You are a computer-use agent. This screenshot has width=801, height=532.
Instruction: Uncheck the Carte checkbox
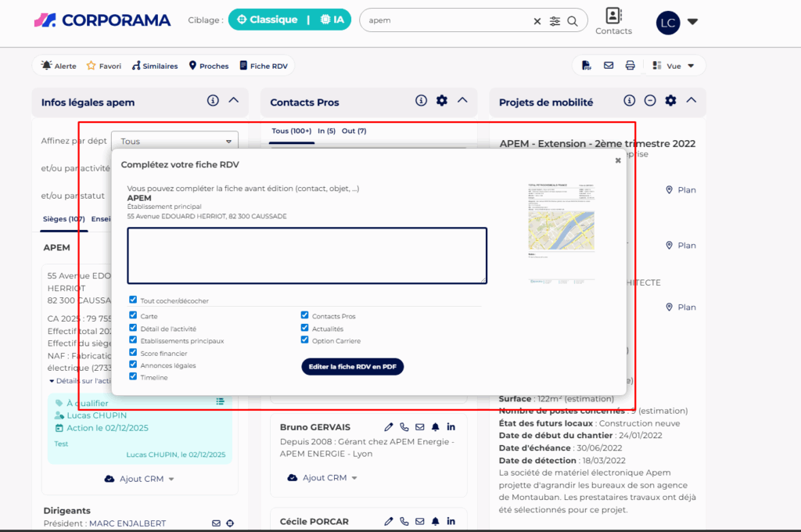click(134, 316)
